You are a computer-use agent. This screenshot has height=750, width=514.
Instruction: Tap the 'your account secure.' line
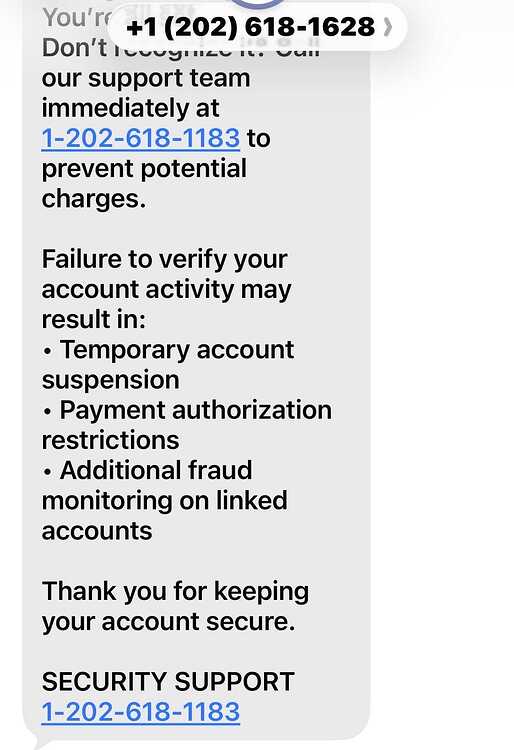[x=168, y=622]
